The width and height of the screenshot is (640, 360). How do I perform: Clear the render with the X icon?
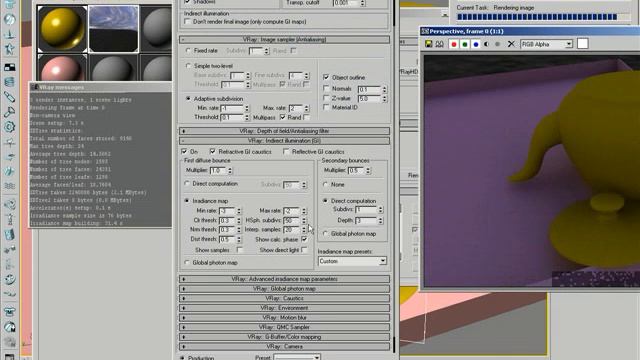click(511, 44)
